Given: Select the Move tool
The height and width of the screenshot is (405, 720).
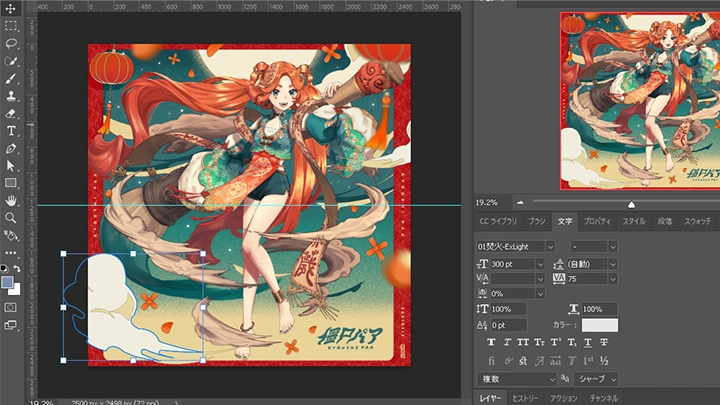Looking at the screenshot, I should [11, 10].
